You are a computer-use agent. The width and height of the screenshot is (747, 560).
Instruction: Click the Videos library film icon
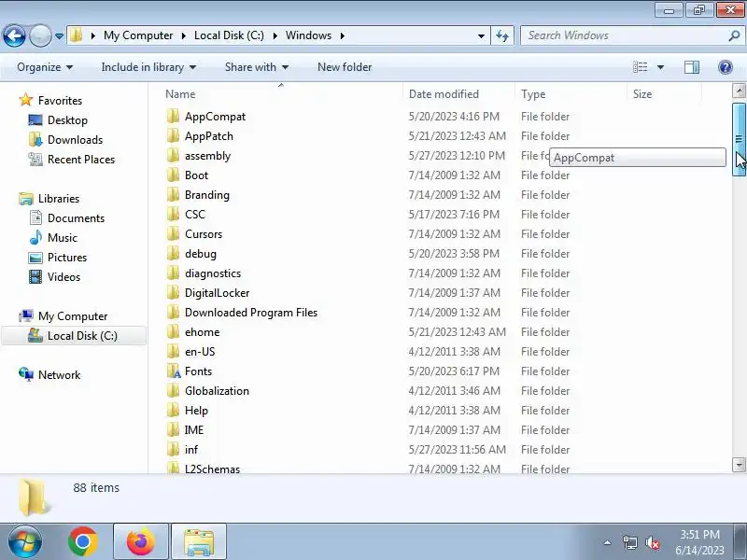(x=35, y=277)
